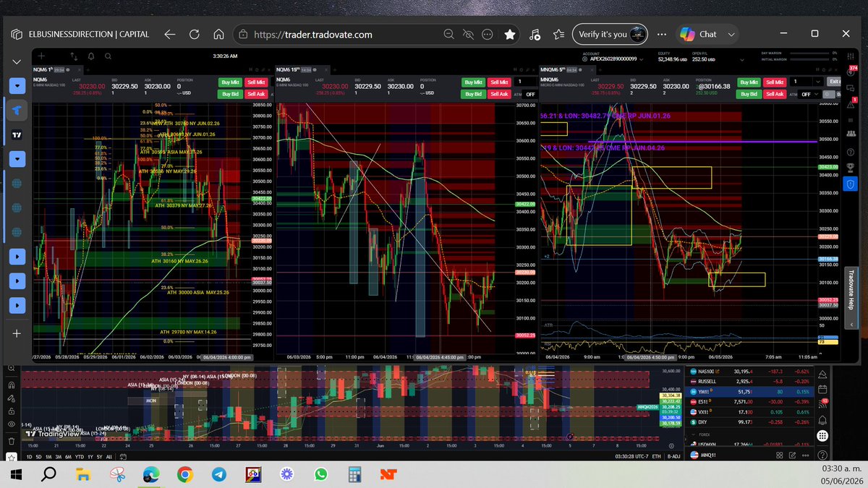Screen dimensions: 868x488
Task: Open APEX account selector dropdown
Action: point(612,59)
